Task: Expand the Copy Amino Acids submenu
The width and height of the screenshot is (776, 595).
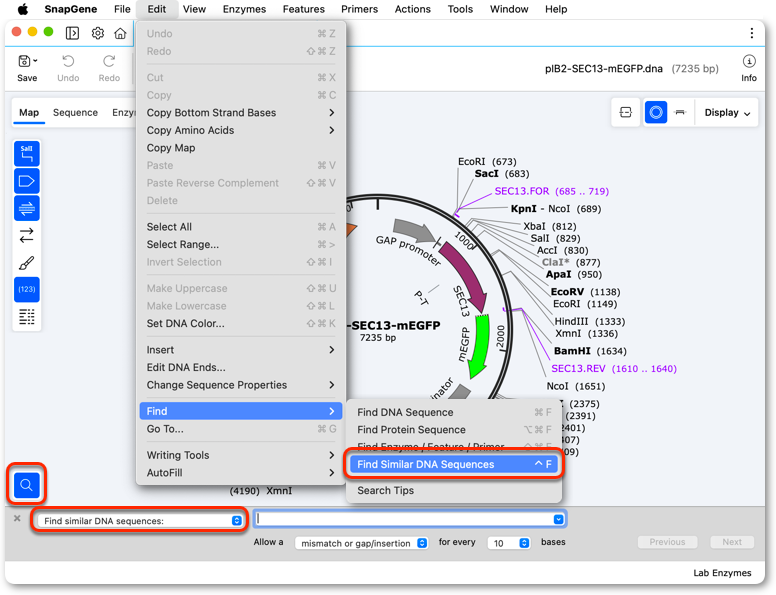Action: click(241, 130)
